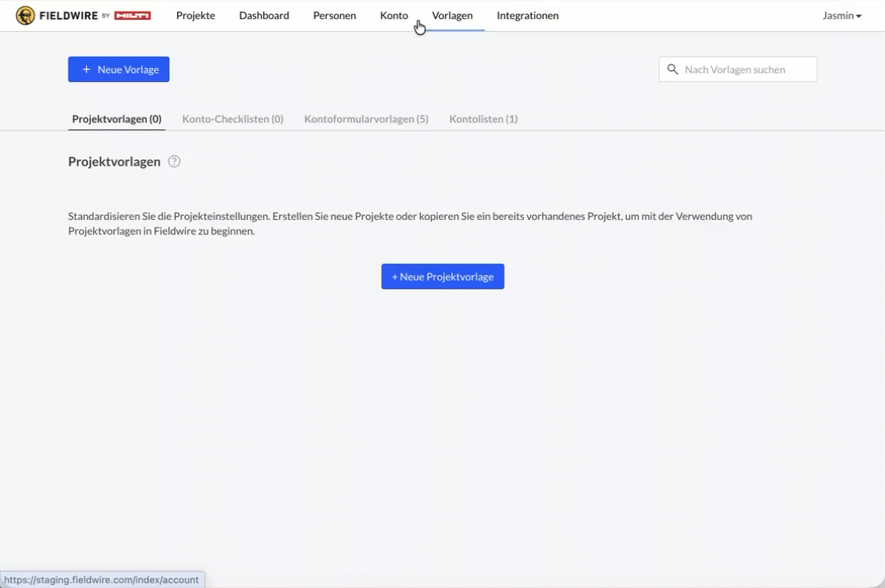Open the Jasmin user dropdown menu

[841, 16]
